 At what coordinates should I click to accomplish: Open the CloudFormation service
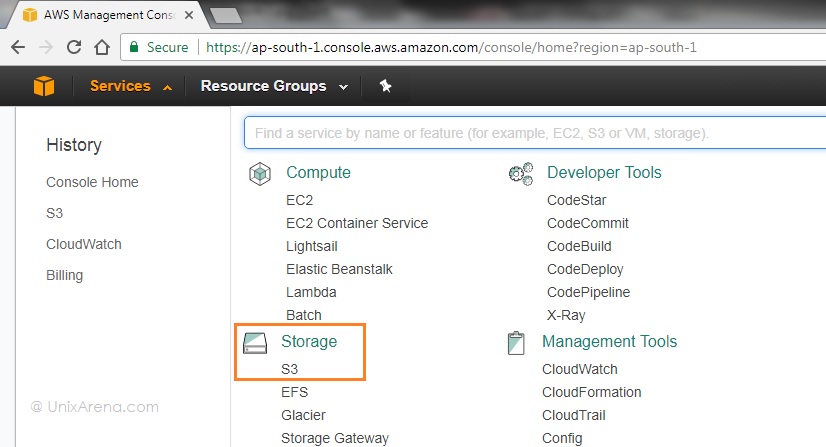coord(592,392)
